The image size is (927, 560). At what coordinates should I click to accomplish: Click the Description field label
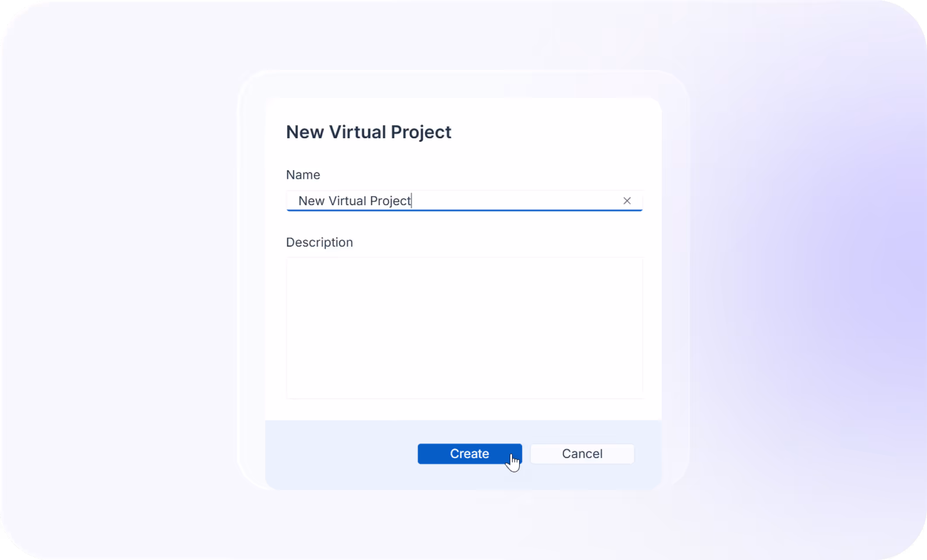point(319,242)
